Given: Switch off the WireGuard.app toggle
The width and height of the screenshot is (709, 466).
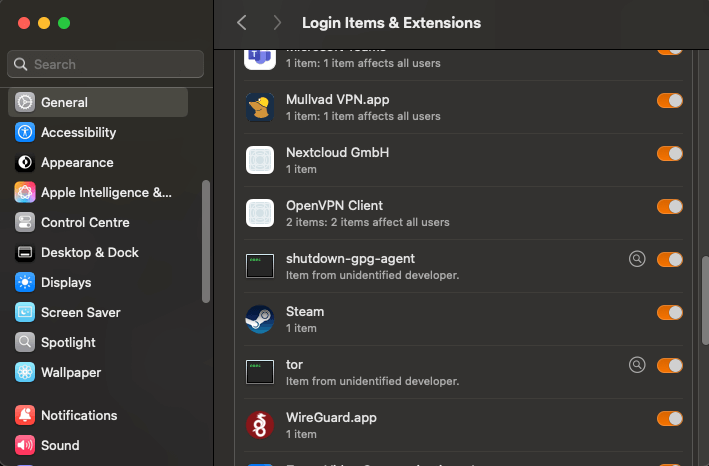Looking at the screenshot, I should (670, 419).
